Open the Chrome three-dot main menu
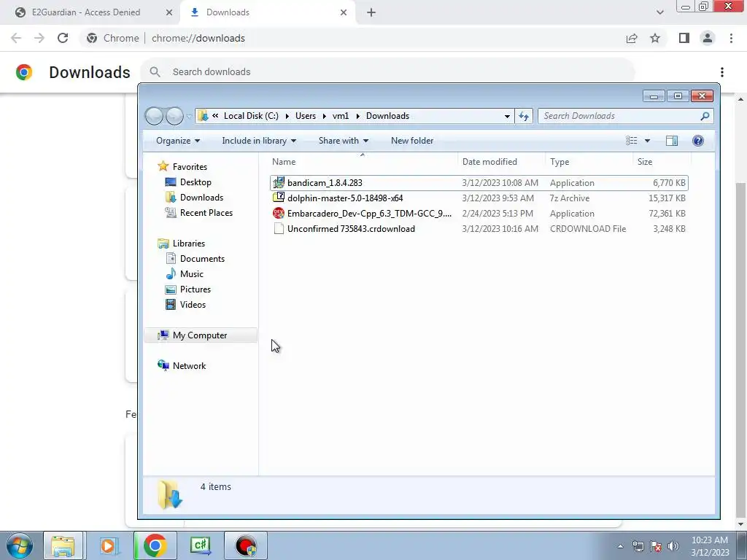This screenshot has height=560, width=747. tap(731, 38)
